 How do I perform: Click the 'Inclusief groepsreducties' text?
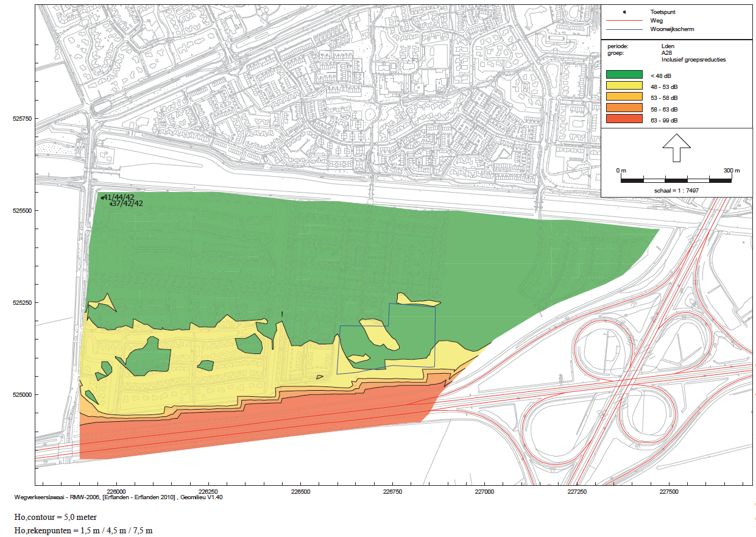(693, 60)
